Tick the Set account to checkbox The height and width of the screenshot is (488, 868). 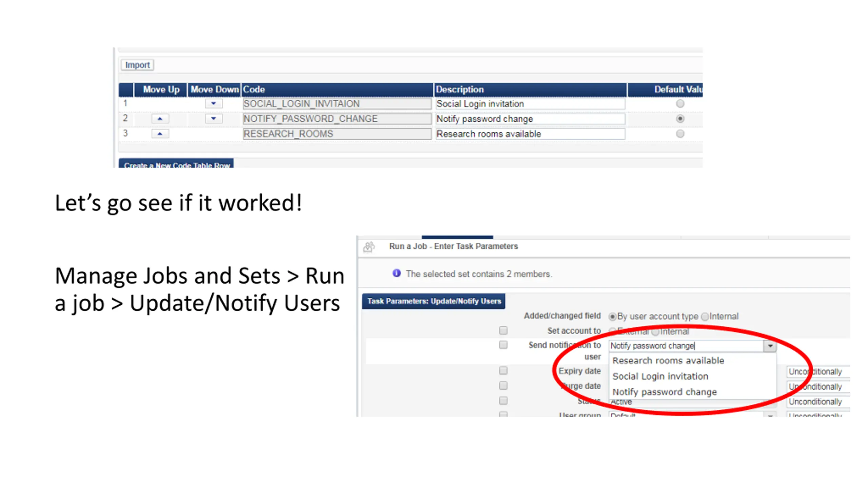tap(503, 330)
